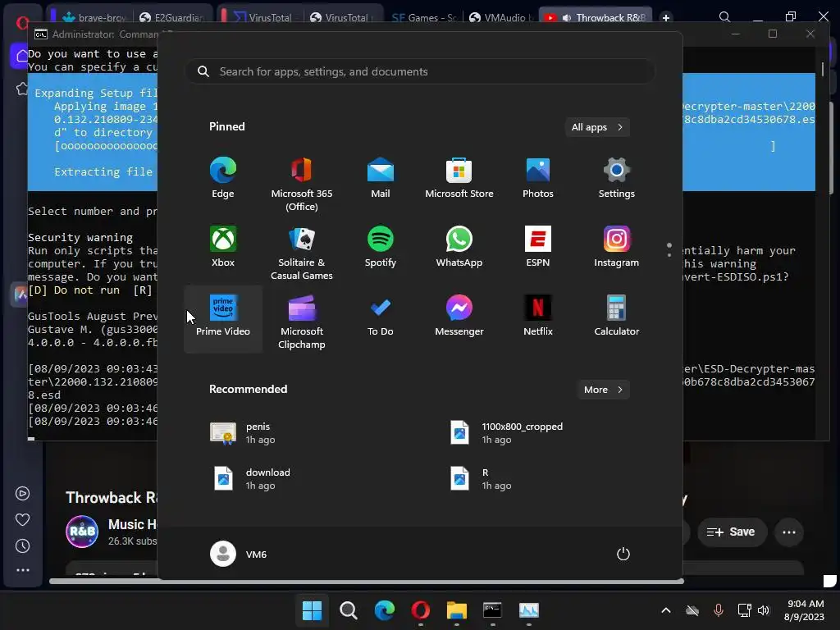Open the clock showing 9:04 AM

(x=805, y=610)
